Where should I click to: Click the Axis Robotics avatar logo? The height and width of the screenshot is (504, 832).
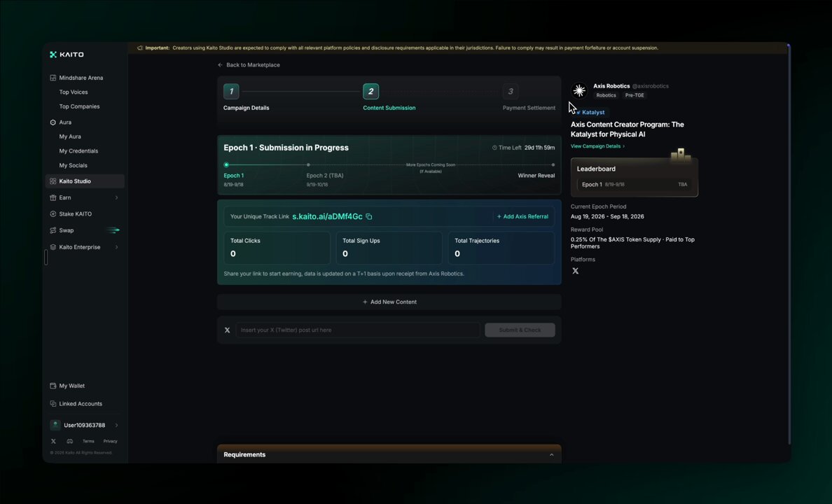579,91
